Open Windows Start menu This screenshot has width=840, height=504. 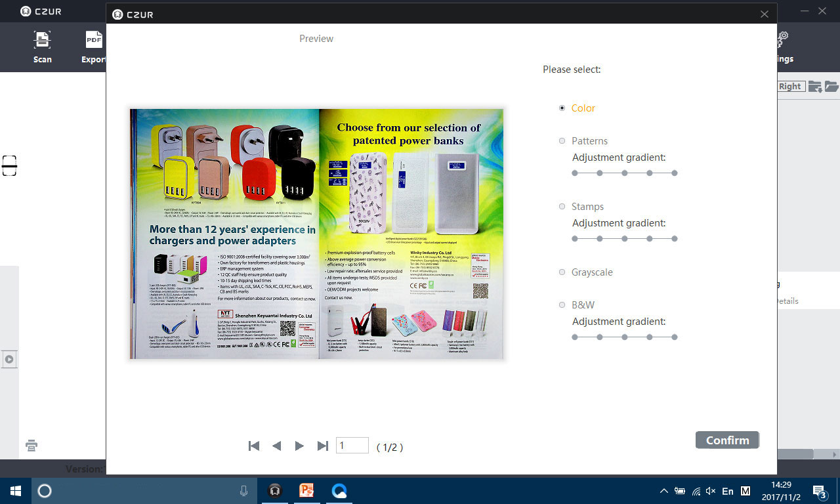tap(15, 491)
